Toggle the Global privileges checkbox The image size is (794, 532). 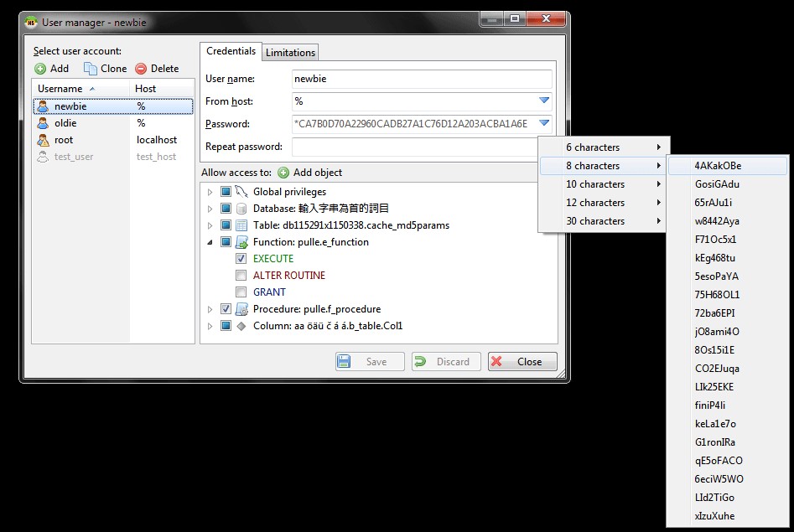pos(226,191)
